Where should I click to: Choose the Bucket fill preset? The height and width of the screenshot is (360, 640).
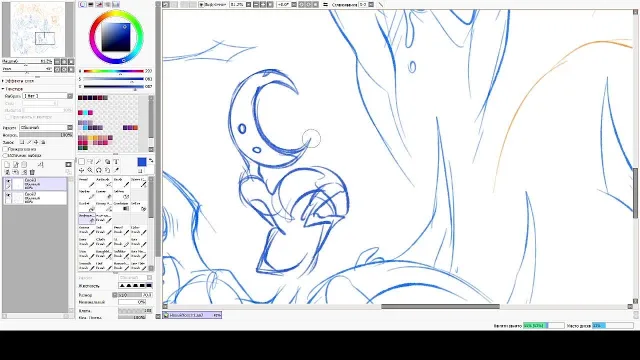(x=86, y=206)
